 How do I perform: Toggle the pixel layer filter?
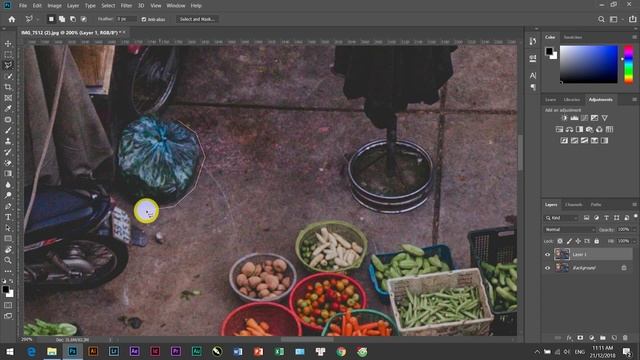586,218
